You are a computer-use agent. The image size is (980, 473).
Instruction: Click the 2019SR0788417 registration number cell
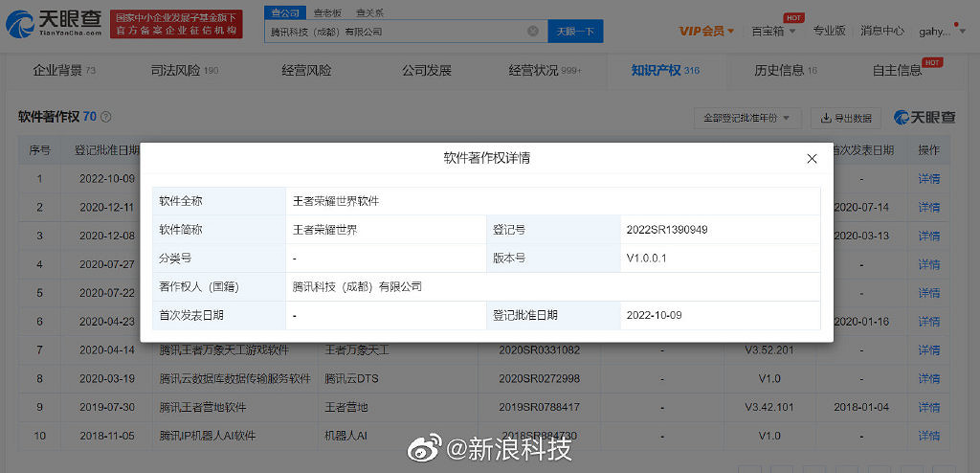pyautogui.click(x=540, y=407)
